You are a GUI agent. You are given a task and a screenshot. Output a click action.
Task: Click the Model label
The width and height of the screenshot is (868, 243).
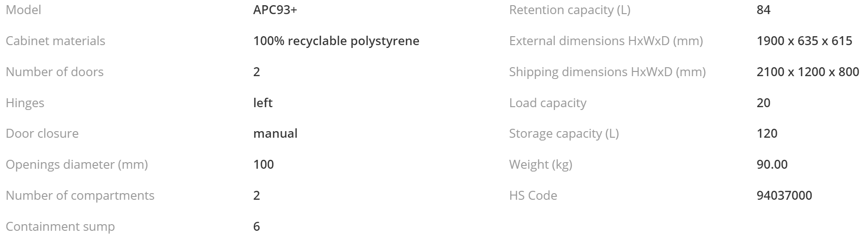click(x=24, y=10)
